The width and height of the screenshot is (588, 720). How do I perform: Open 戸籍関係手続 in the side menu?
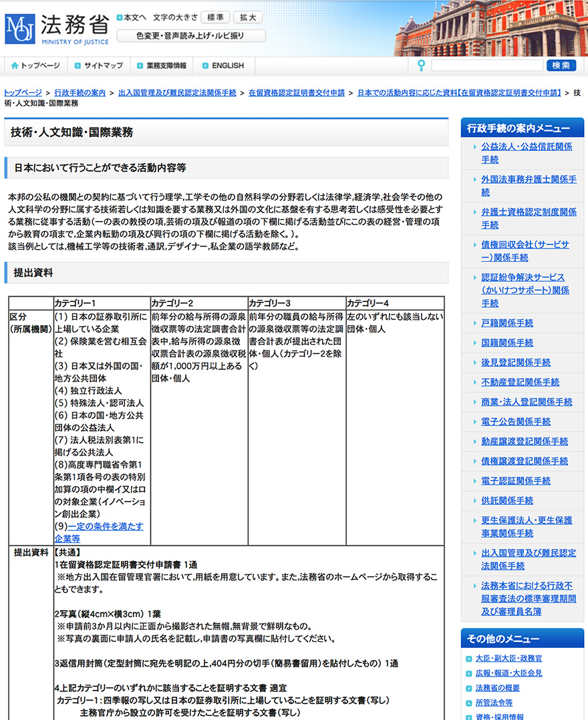click(x=507, y=323)
